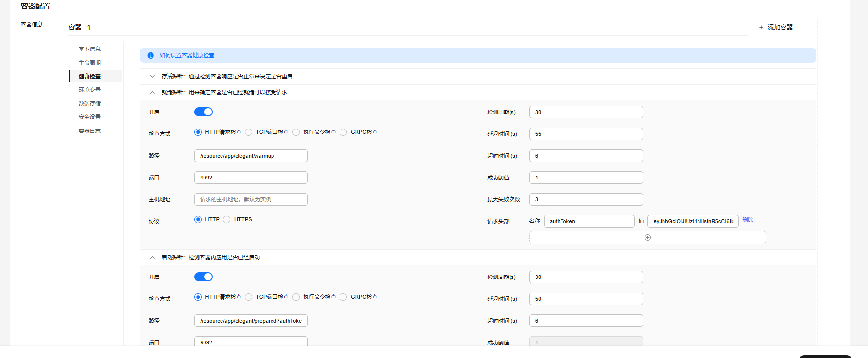
Task: Collapse the 就绪探针 section chevron
Action: (153, 93)
